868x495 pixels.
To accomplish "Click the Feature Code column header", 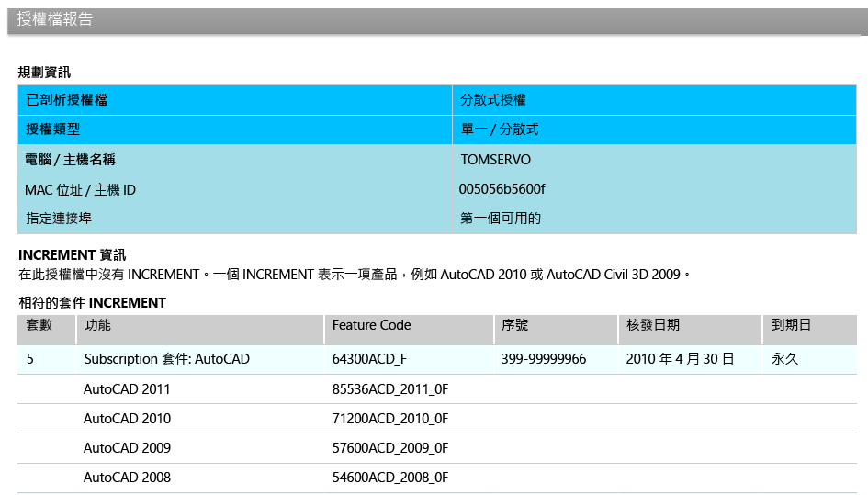I will [409, 330].
